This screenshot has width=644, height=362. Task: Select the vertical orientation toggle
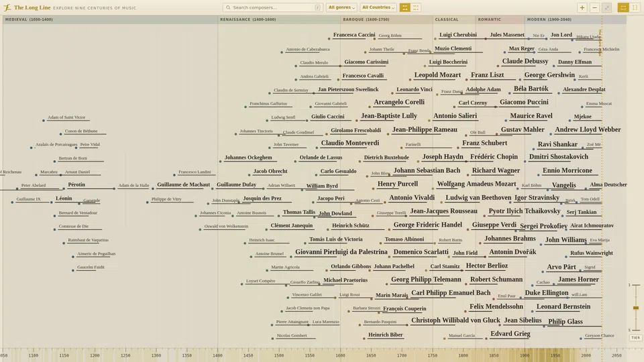click(635, 7)
